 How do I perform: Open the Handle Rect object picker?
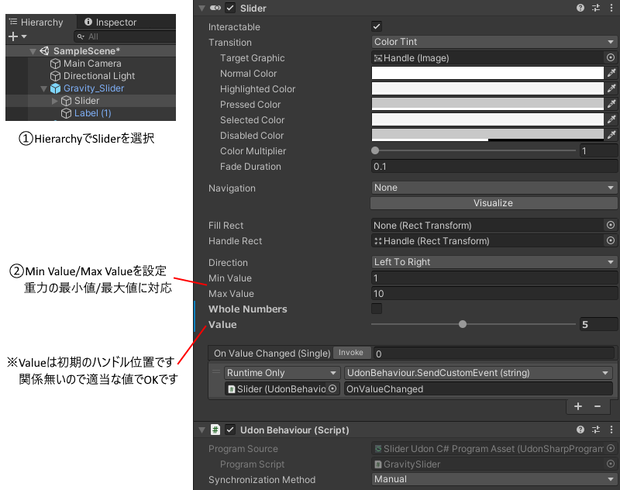tap(611, 240)
